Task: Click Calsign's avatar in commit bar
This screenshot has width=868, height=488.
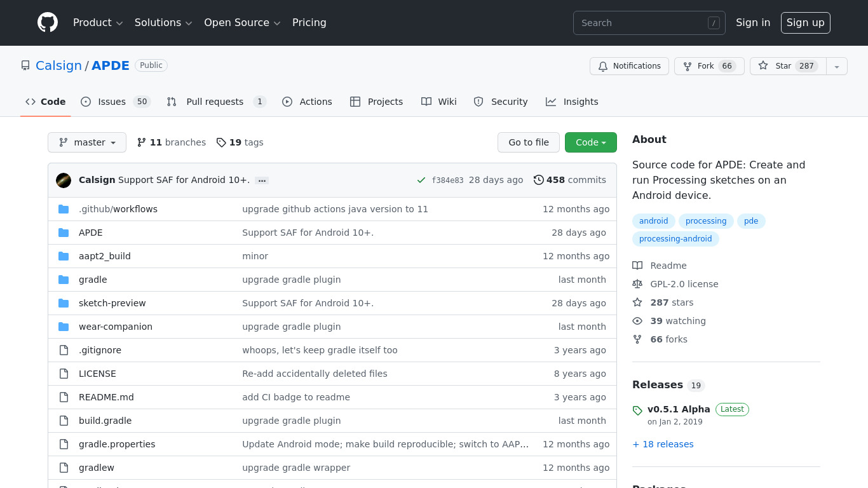Action: (x=64, y=180)
